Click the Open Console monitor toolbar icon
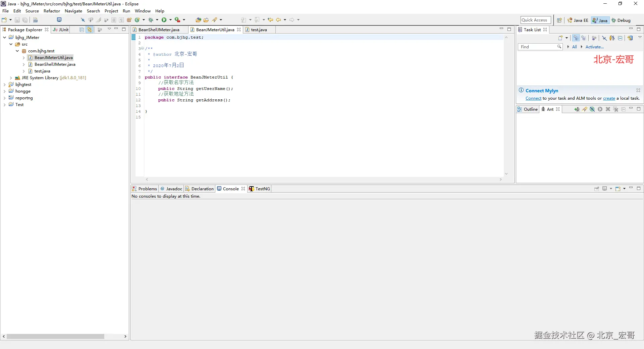The height and width of the screenshot is (349, 644). 59,20
